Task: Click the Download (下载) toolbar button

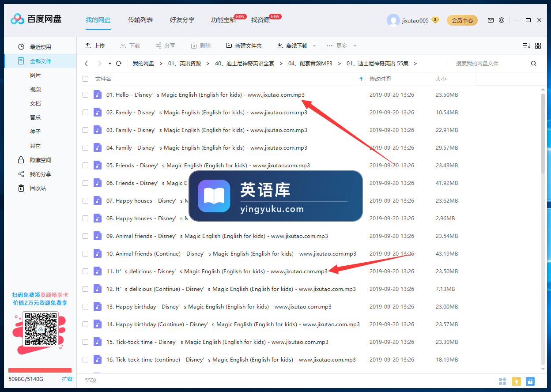Action: [x=130, y=45]
